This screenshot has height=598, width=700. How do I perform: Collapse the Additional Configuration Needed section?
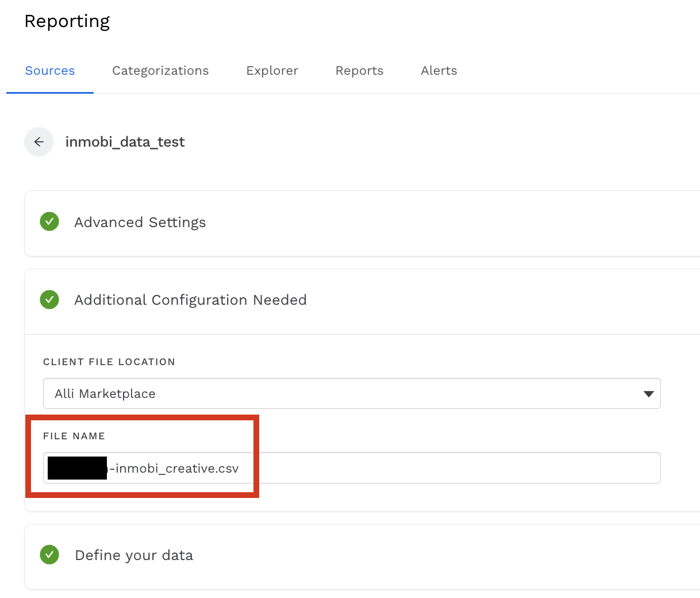[190, 300]
